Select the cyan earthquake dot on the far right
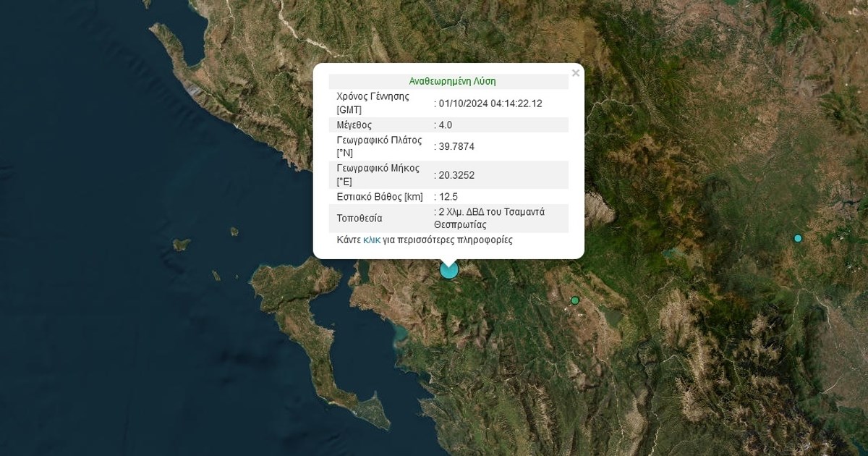 point(798,237)
